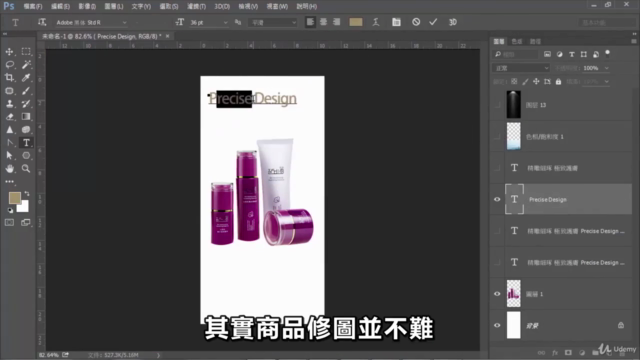Switch to the Paths panel tab
640x360 pixels.
pos(535,41)
